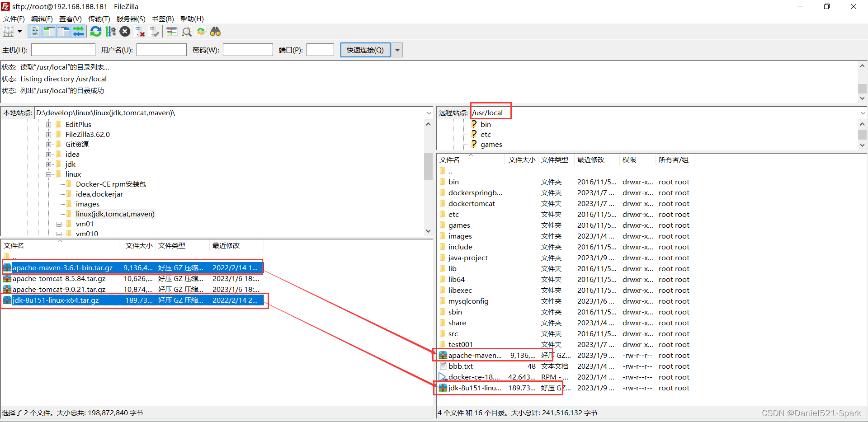Image resolution: width=868 pixels, height=422 pixels.
Task: Select remote java-project folder
Action: (468, 258)
